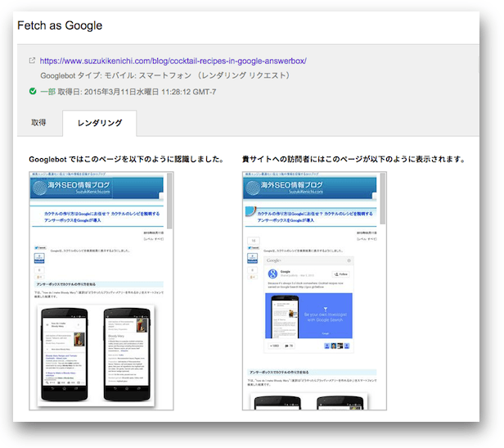Screen dimensions: 504x448
Task: Click the visitor view page preview thumbnail
Action: coord(314,291)
